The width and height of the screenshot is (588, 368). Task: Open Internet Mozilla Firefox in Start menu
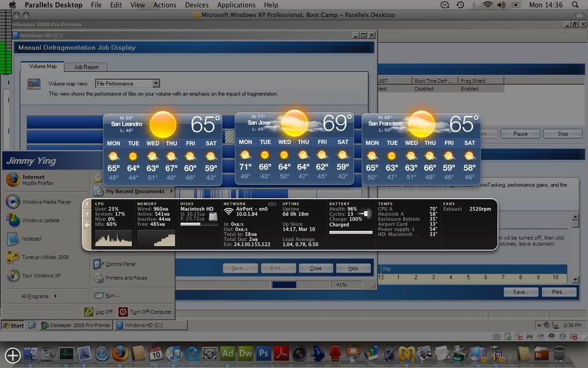(46, 180)
